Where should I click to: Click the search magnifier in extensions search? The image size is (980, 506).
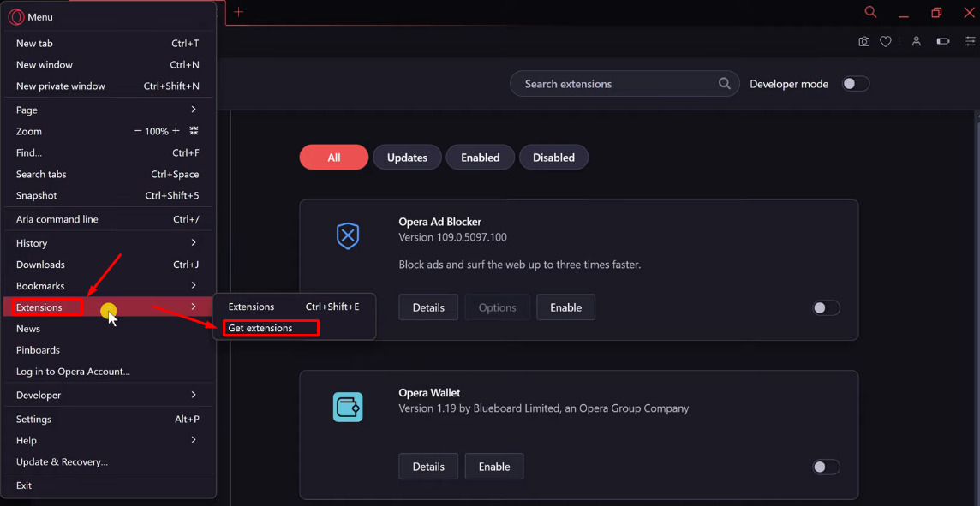point(725,83)
